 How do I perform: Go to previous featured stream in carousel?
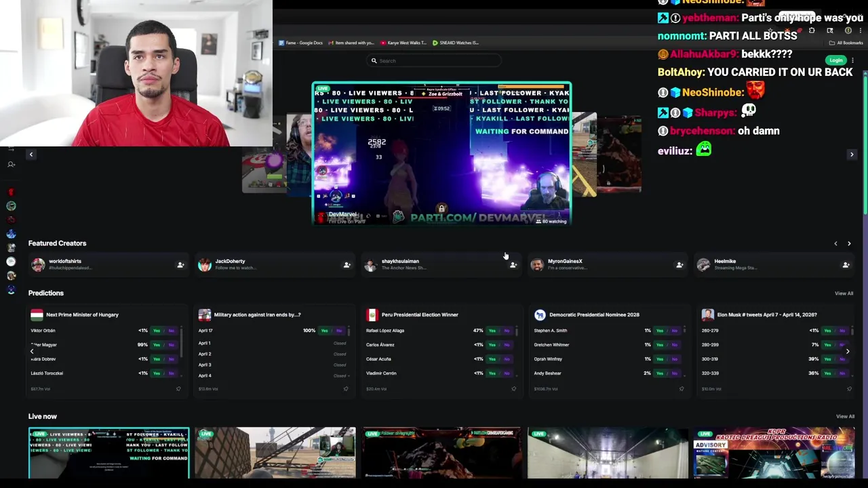coord(31,155)
